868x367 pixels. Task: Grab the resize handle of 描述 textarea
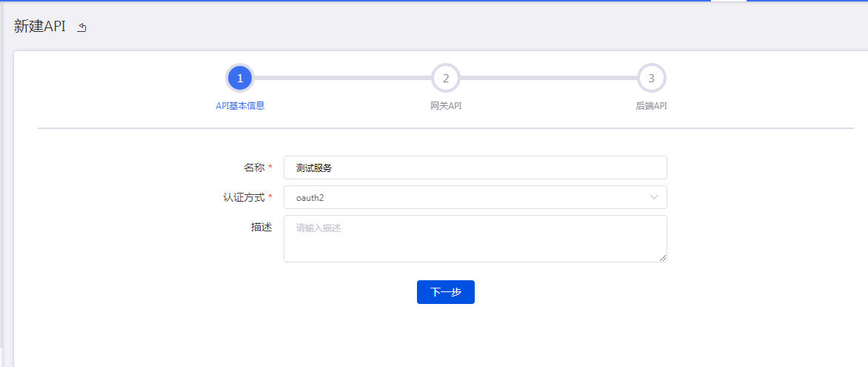tap(663, 258)
